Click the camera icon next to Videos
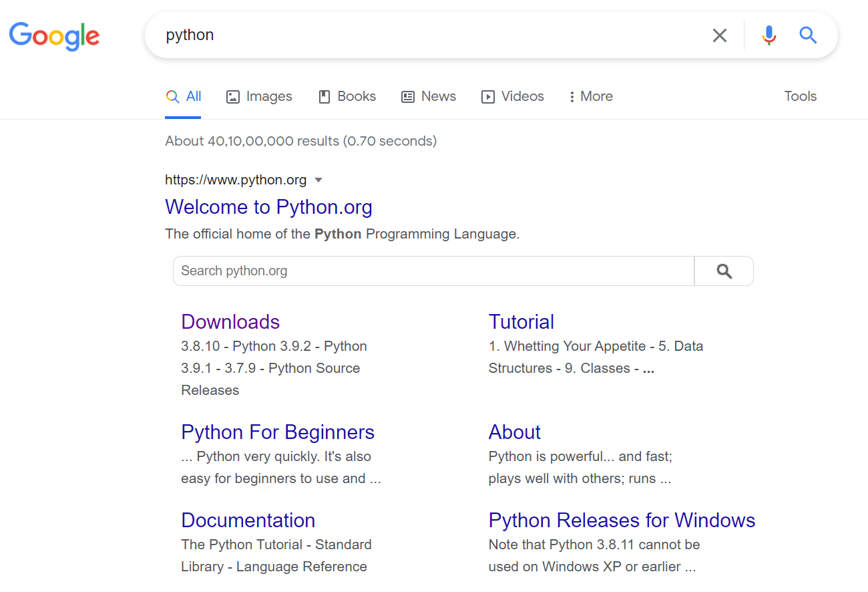This screenshot has width=868, height=592. [x=487, y=97]
